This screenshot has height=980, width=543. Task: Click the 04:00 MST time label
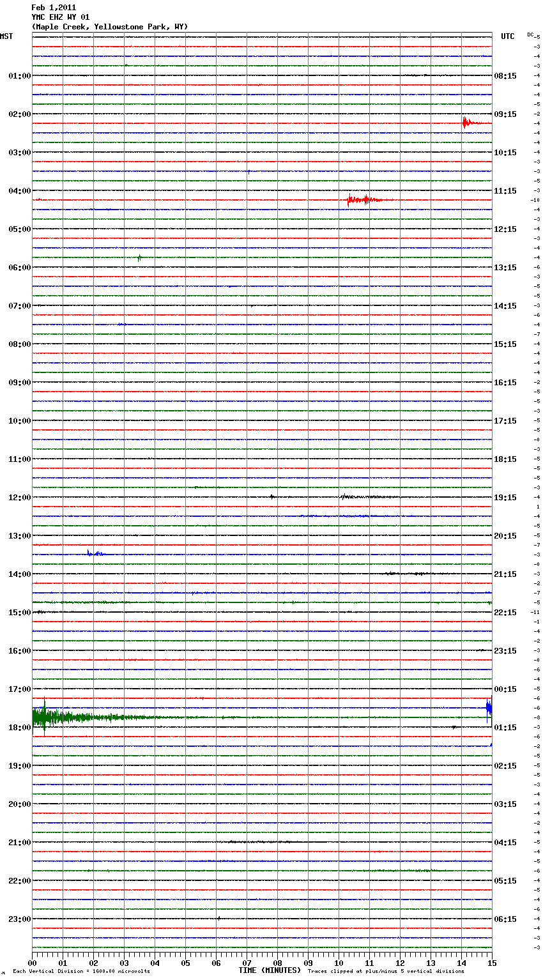(20, 190)
